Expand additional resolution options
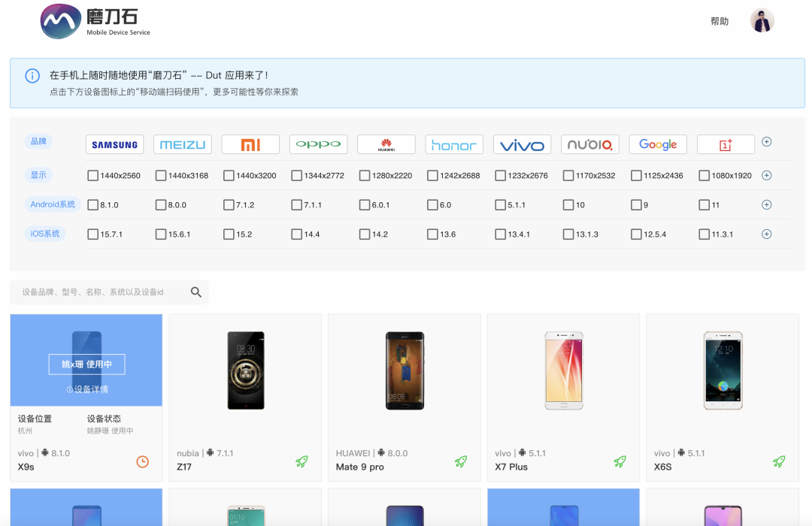 coord(766,175)
